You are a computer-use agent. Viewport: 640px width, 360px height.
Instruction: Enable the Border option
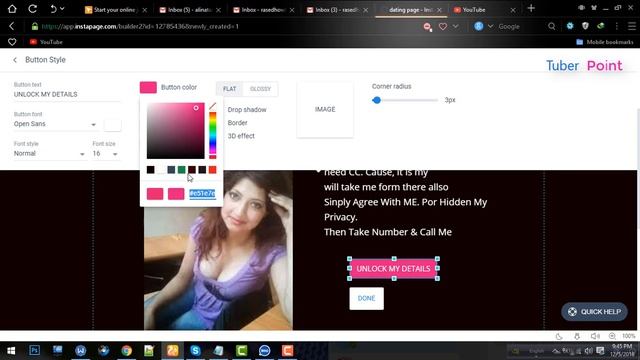pos(238,123)
